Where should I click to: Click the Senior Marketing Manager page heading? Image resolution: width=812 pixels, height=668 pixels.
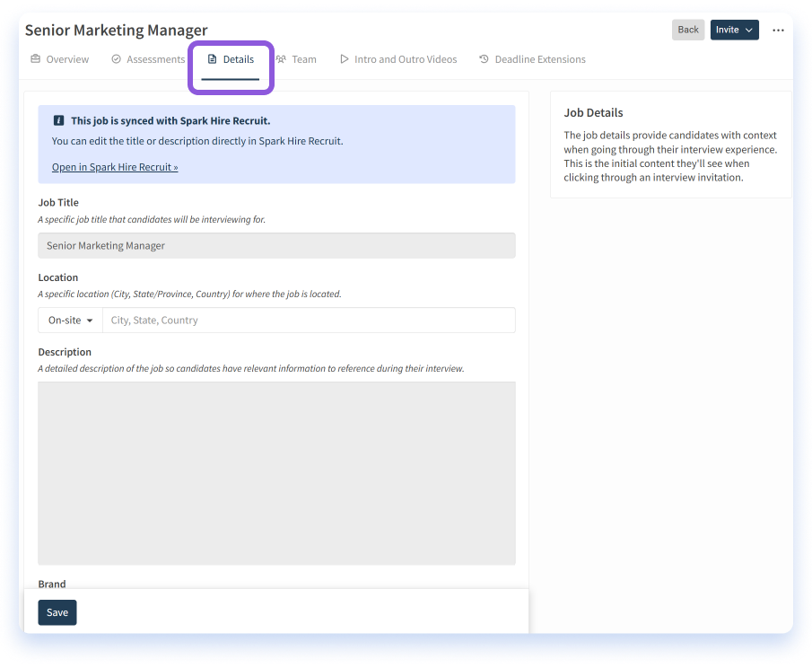click(x=116, y=30)
